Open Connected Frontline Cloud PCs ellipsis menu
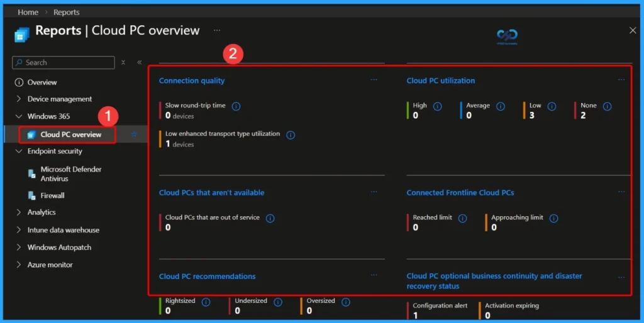Image resolution: width=644 pixels, height=323 pixels. 621,192
